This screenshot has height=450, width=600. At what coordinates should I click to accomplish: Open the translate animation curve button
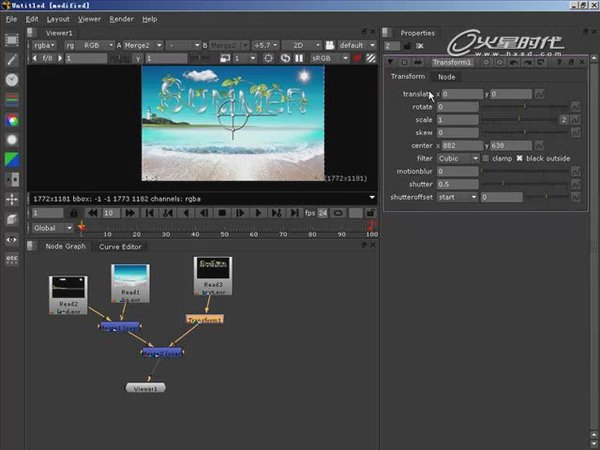pos(540,93)
